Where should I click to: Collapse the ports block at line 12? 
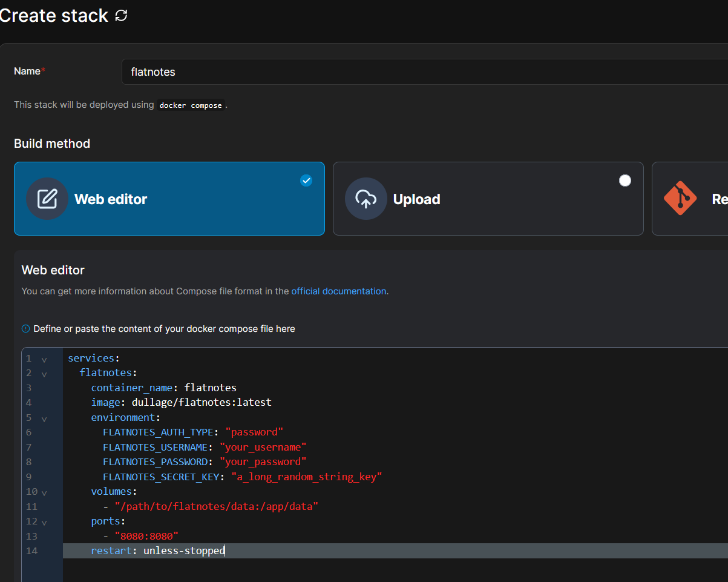click(x=44, y=522)
